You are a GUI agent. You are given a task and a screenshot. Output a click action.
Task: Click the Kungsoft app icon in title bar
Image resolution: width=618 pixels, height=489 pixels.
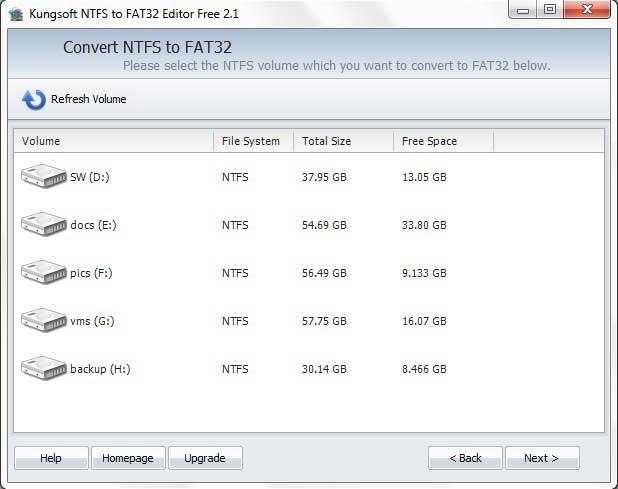(x=15, y=12)
